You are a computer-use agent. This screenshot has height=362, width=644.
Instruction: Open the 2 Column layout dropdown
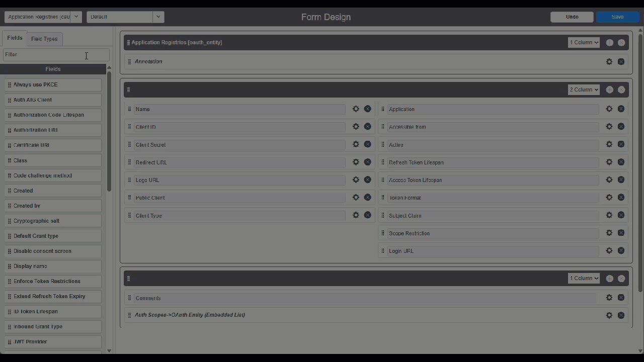point(584,89)
